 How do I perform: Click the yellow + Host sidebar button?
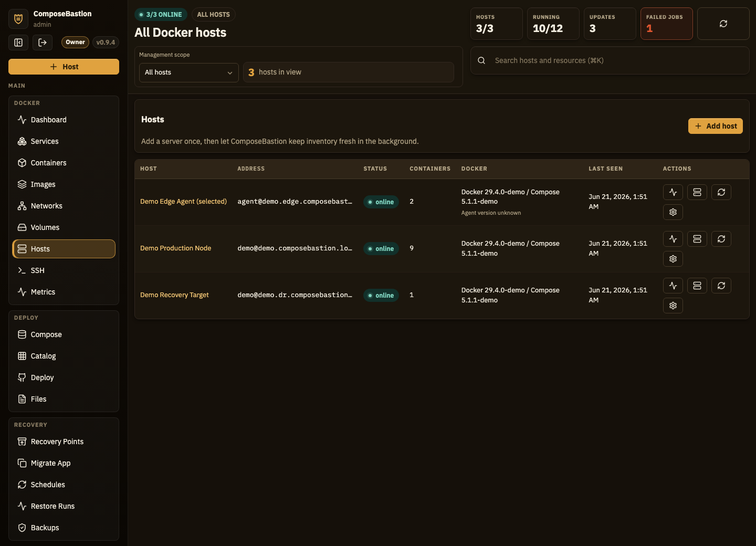[x=64, y=67]
